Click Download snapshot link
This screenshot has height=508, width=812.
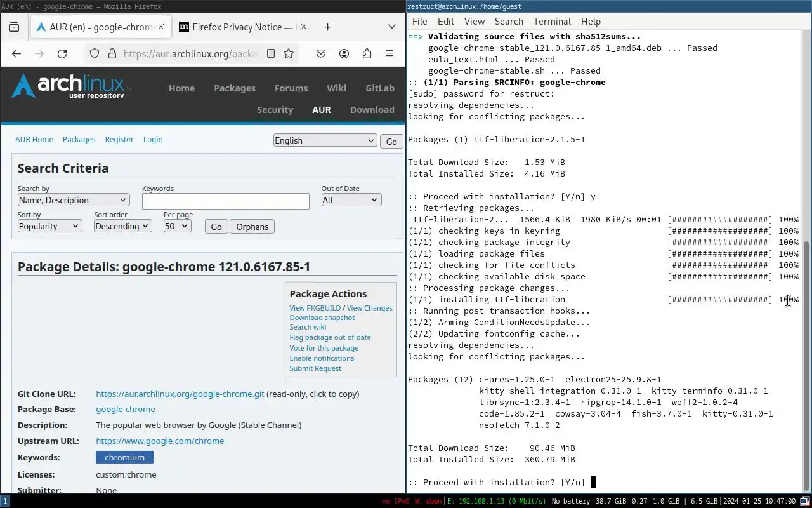click(322, 317)
